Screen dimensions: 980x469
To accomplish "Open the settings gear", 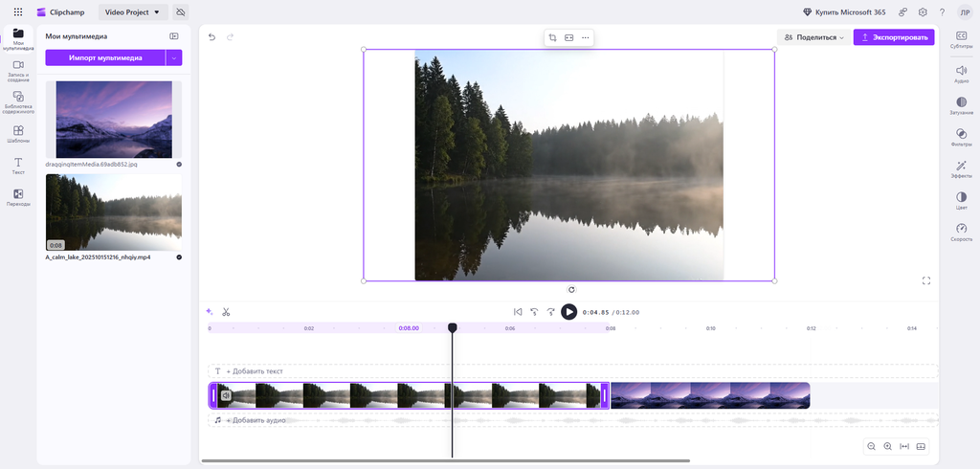I will point(923,11).
